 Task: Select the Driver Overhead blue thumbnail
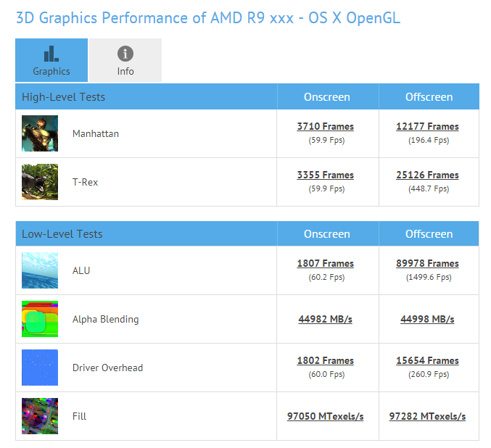click(40, 368)
